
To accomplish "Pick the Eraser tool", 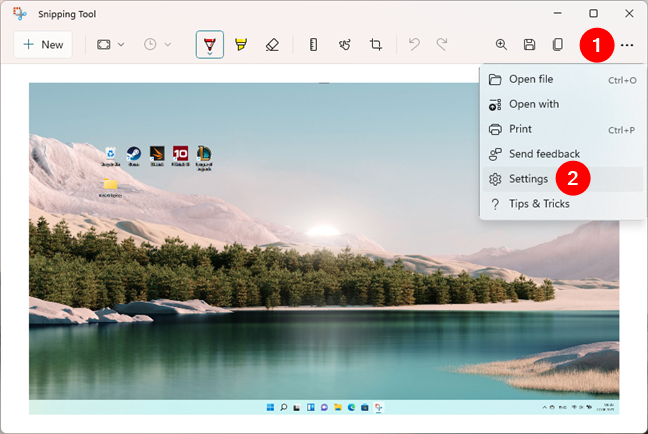I will 272,45.
